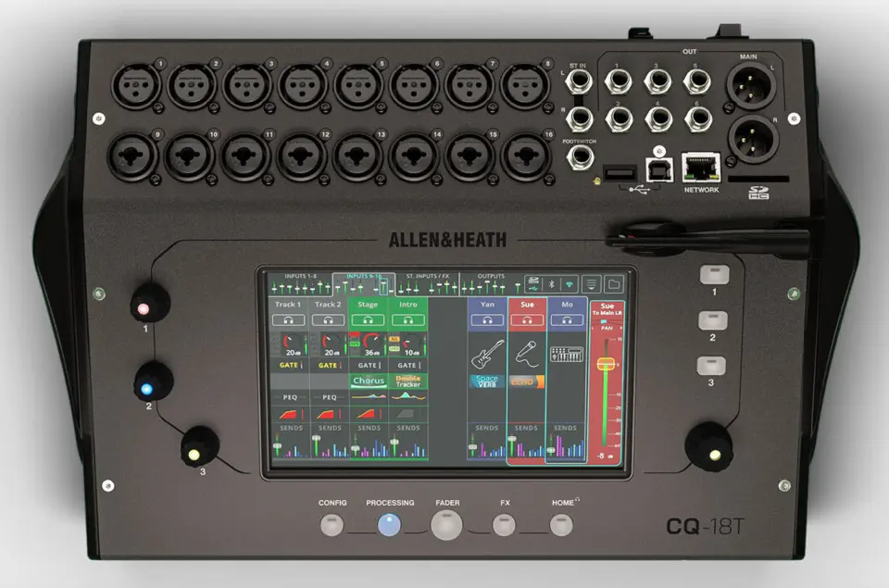889x588 pixels.
Task: Tap the SD/USB status icon on screen
Action: click(533, 283)
